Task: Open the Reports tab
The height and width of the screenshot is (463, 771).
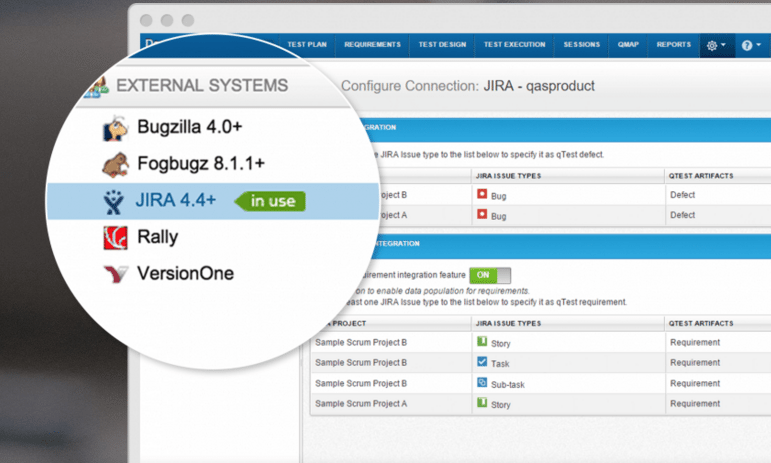Action: pyautogui.click(x=674, y=45)
